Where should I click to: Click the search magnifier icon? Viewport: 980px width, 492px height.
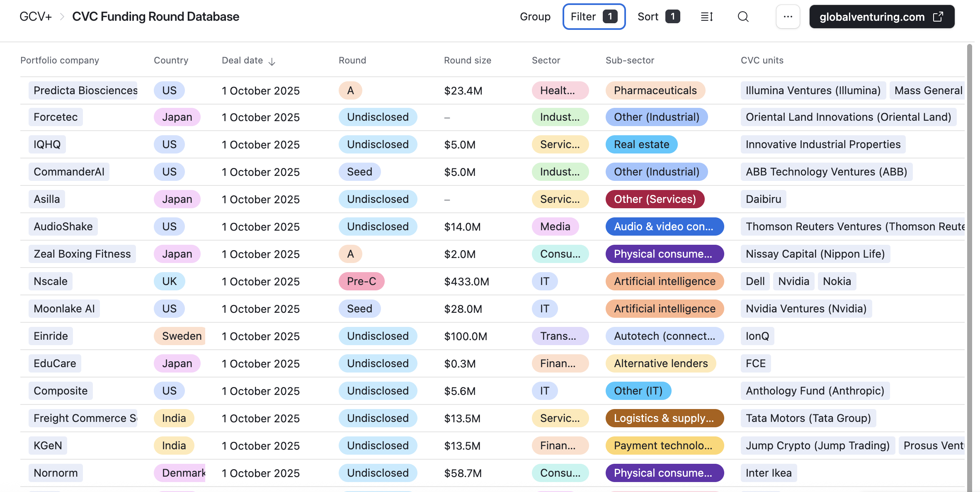(x=743, y=17)
